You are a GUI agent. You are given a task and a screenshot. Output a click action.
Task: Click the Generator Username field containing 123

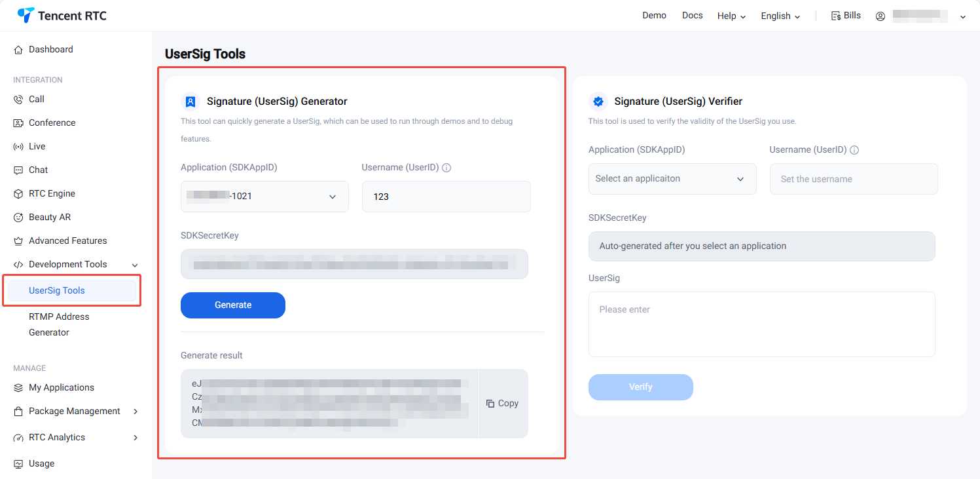point(446,197)
